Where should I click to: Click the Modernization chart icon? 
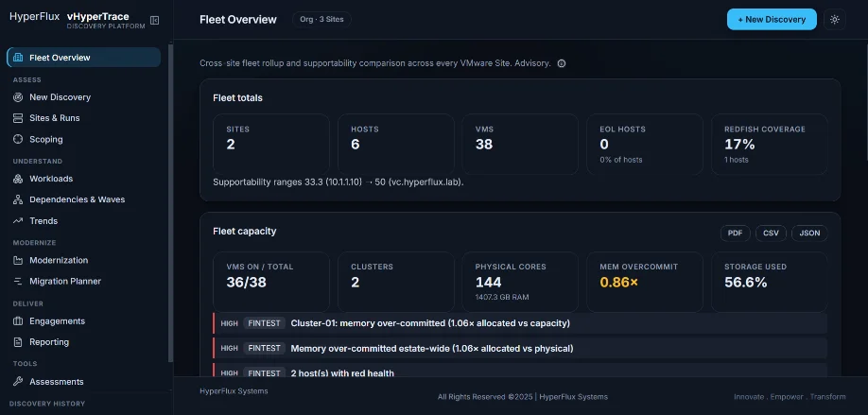point(18,260)
